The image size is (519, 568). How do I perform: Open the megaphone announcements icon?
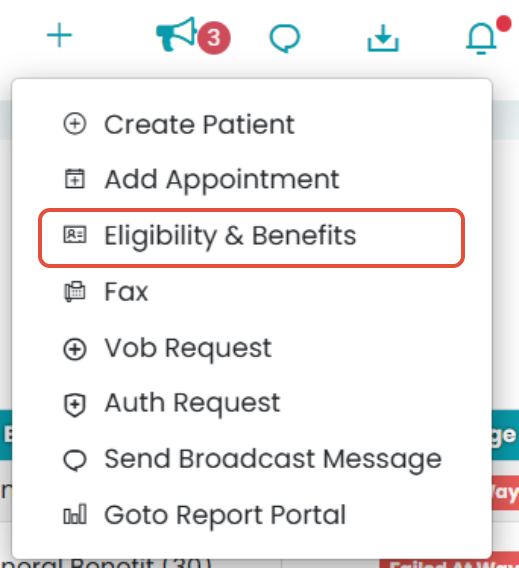pos(176,34)
